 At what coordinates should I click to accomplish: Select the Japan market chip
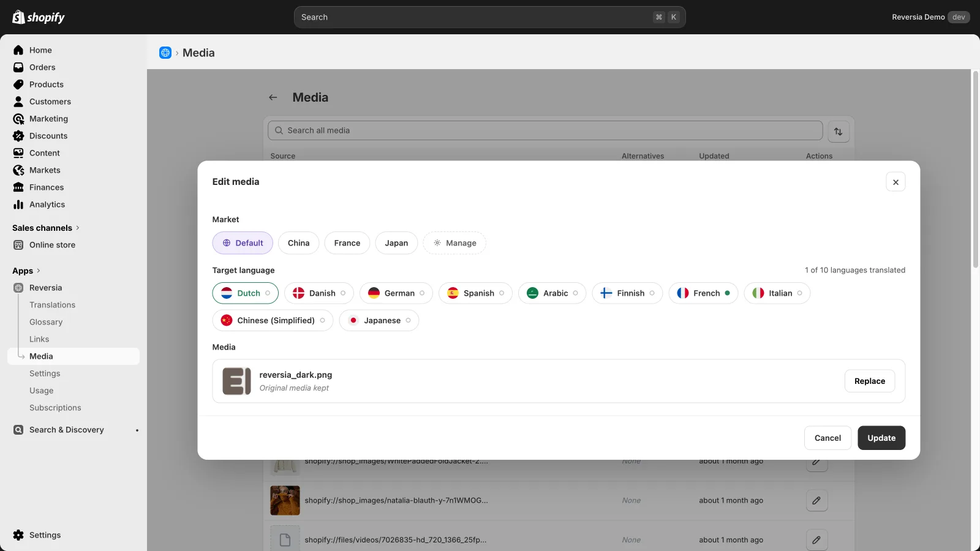point(396,243)
